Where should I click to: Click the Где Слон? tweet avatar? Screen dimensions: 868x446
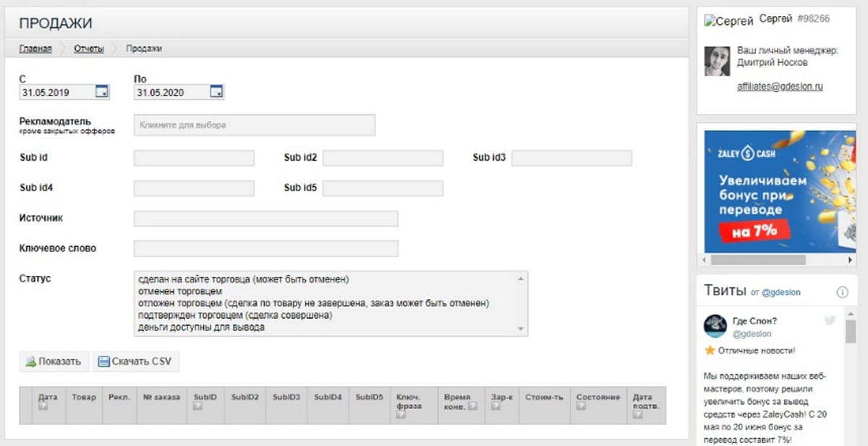pyautogui.click(x=715, y=327)
